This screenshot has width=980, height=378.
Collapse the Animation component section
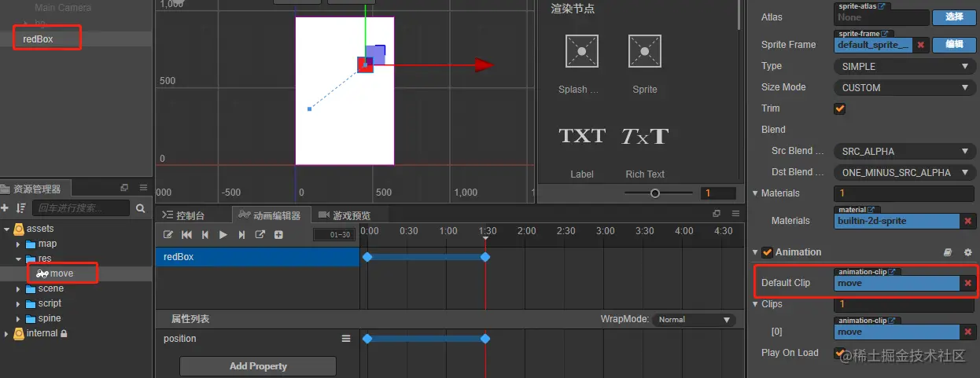(756, 252)
